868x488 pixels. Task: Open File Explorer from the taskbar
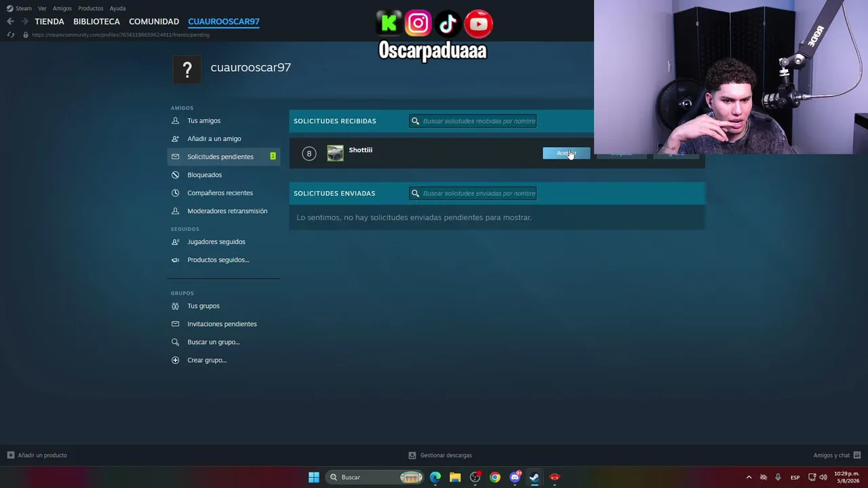click(455, 477)
